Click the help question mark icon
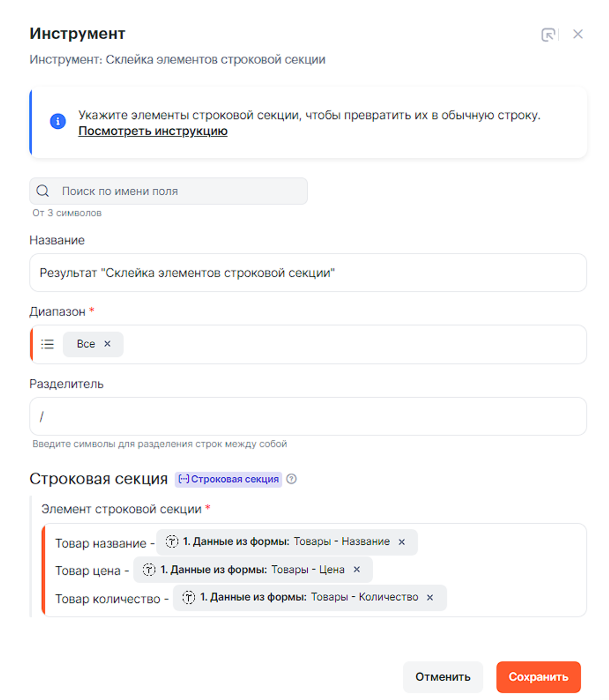The width and height of the screenshot is (609, 700). pyautogui.click(x=292, y=479)
